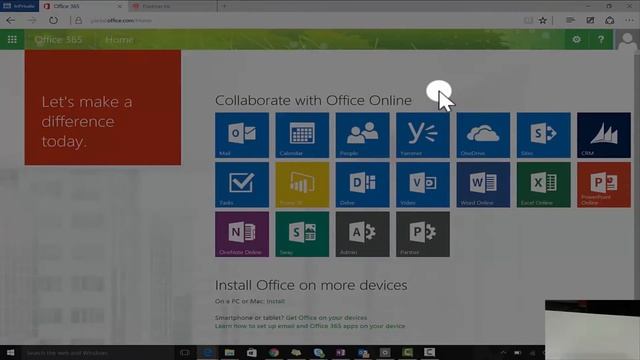
Task: Open the Tasks tile
Action: (242, 184)
